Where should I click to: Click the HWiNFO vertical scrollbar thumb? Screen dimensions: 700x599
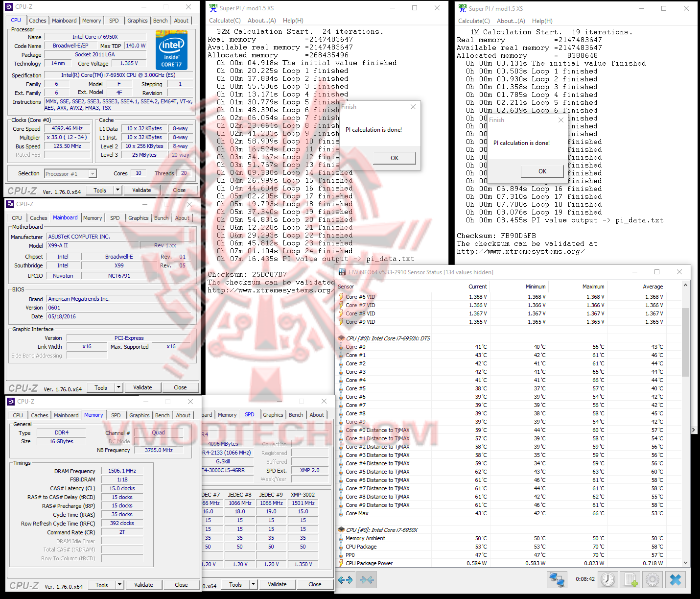click(x=685, y=342)
